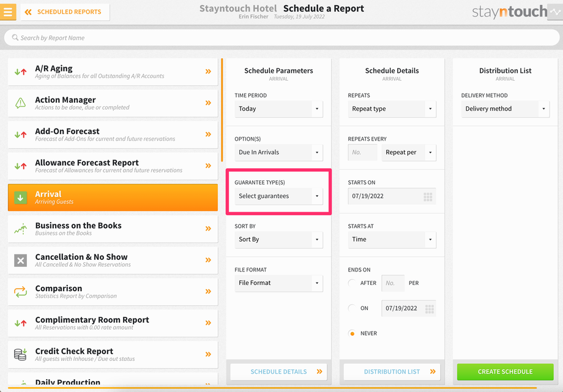This screenshot has height=392, width=563.
Task: Open the Ends On calendar grid icon
Action: click(430, 309)
